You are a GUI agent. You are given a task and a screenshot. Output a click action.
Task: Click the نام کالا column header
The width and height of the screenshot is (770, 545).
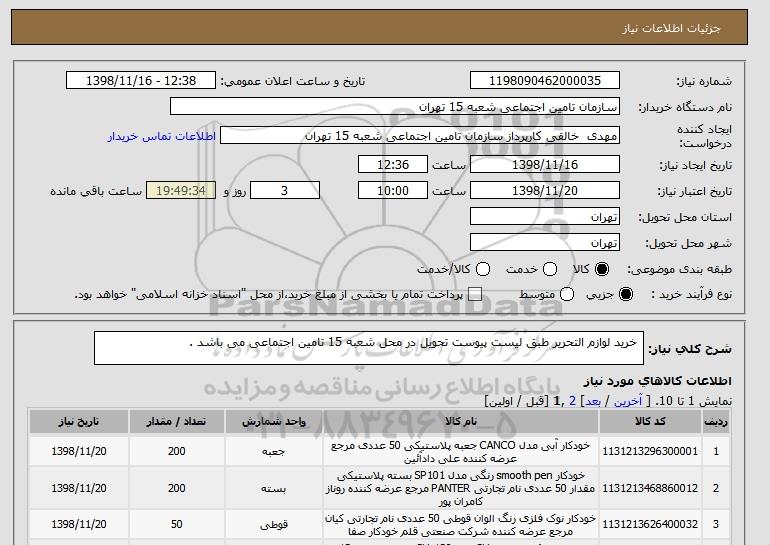coord(461,422)
